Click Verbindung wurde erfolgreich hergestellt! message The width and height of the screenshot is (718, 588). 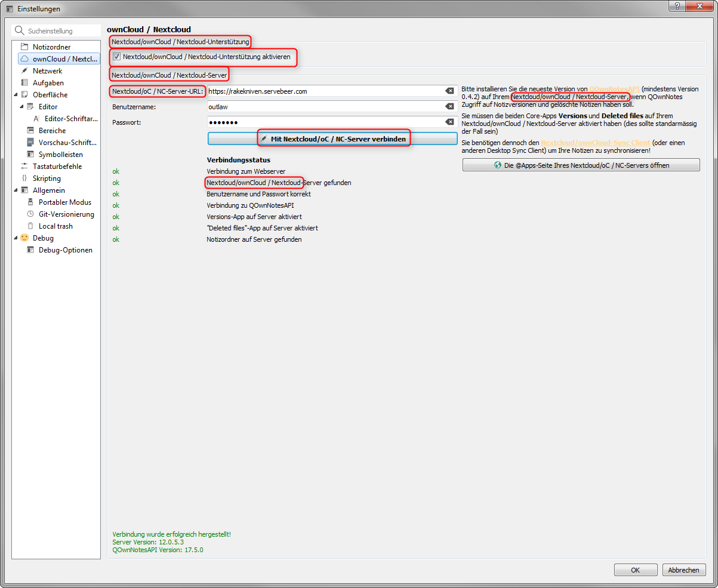(171, 534)
